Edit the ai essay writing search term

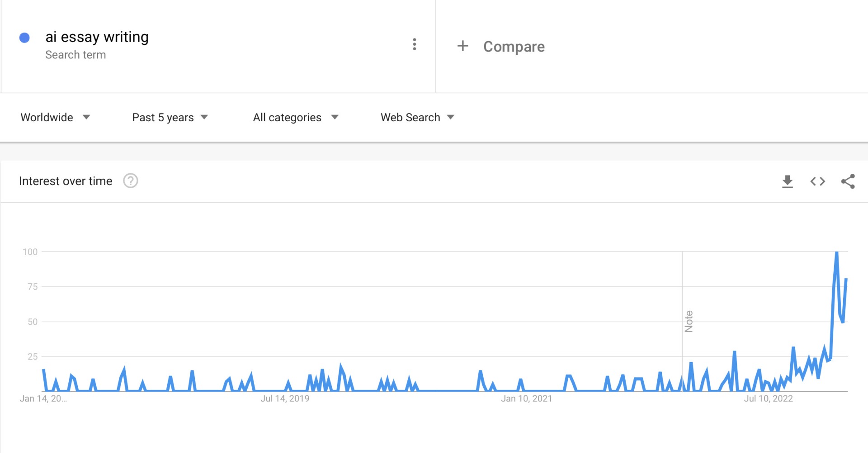pyautogui.click(x=97, y=37)
